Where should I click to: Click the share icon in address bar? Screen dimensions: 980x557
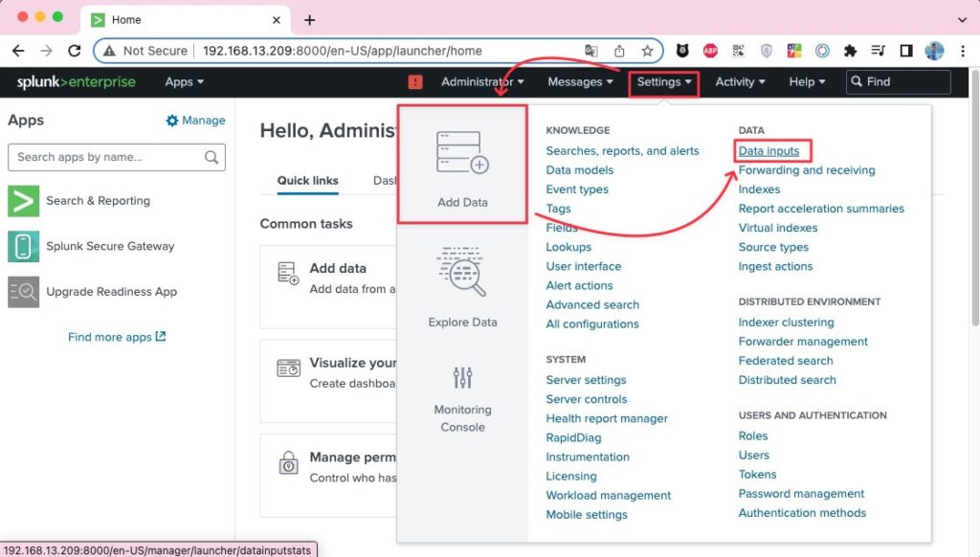(619, 51)
